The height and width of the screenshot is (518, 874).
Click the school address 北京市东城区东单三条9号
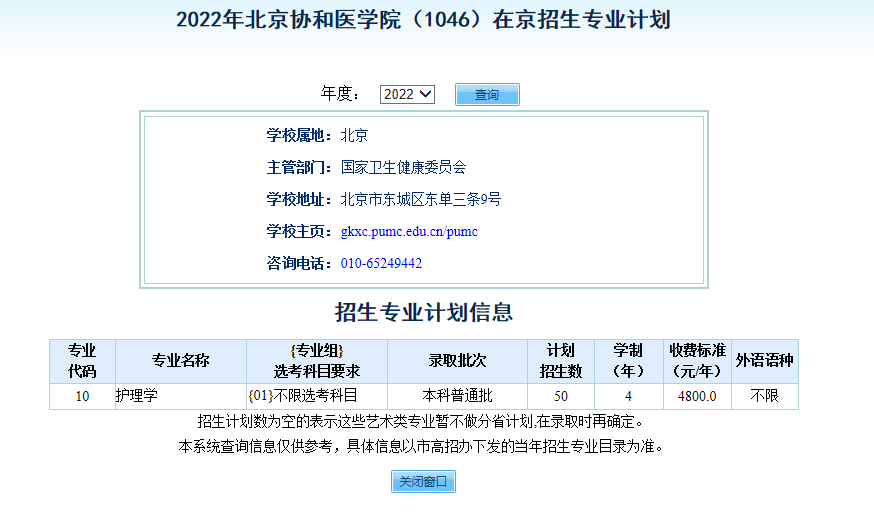point(420,200)
